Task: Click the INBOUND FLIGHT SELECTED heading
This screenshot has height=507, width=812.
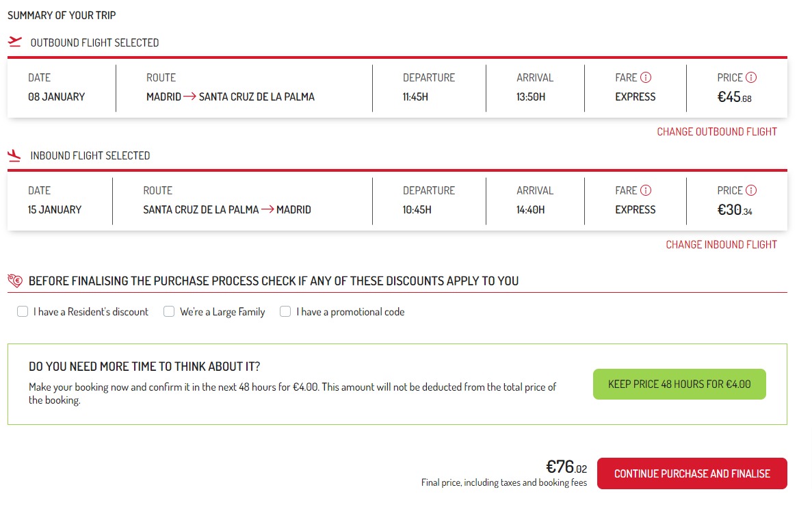Action: click(x=90, y=156)
